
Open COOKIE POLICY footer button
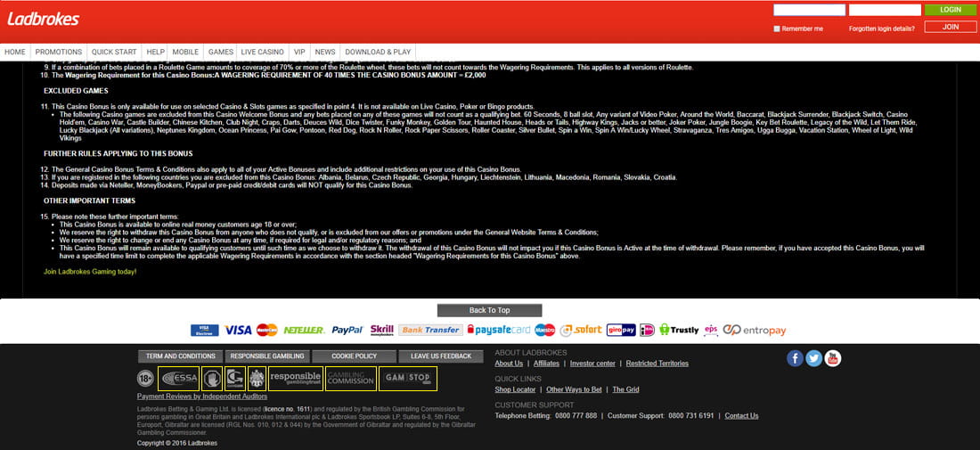click(355, 356)
